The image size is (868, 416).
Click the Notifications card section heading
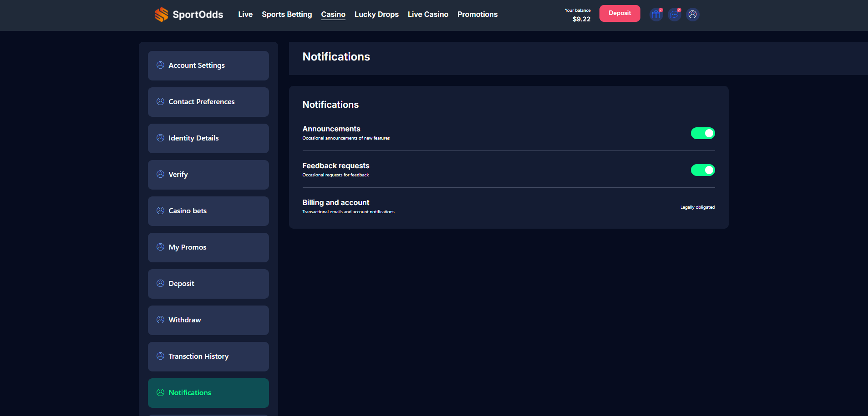click(330, 105)
